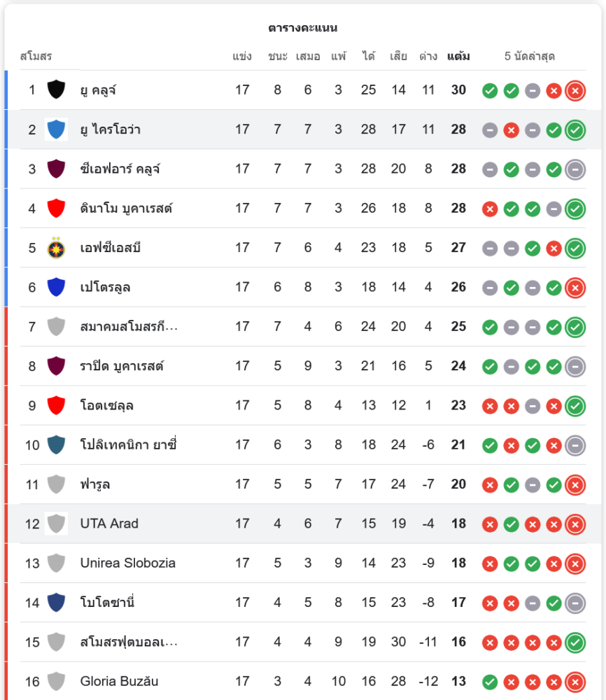The height and width of the screenshot is (700, 606).
Task: Click the Universitatea Craiova blue crest in row 2
Action: tap(56, 129)
